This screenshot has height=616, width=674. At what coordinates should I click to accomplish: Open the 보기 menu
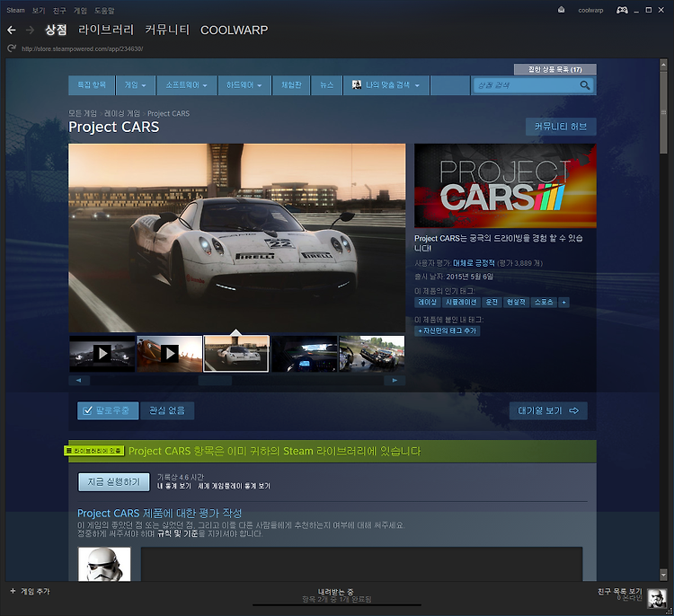click(x=39, y=10)
